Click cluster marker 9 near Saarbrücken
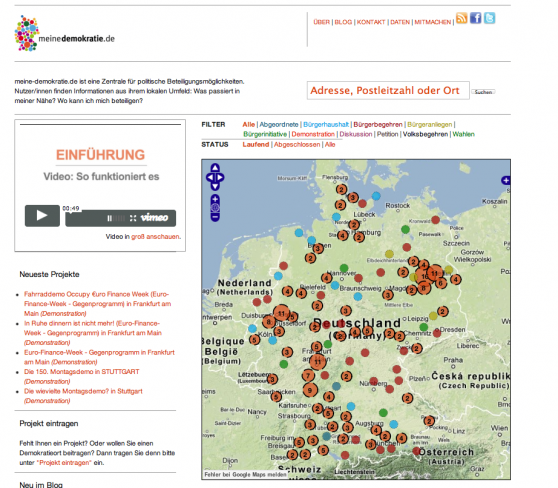This screenshot has width=558, height=488. tap(310, 390)
